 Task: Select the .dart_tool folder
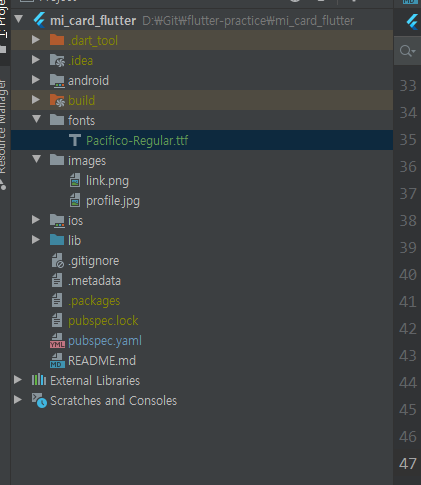point(93,40)
